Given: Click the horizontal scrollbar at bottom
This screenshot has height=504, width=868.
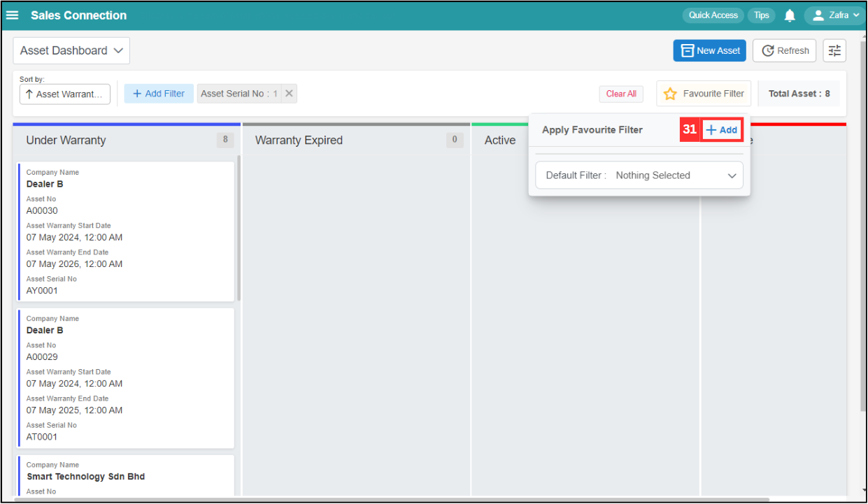Looking at the screenshot, I should [x=392, y=500].
